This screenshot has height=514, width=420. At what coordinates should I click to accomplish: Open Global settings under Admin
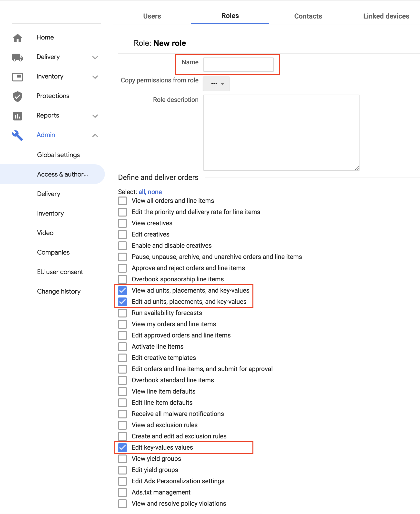tap(59, 155)
